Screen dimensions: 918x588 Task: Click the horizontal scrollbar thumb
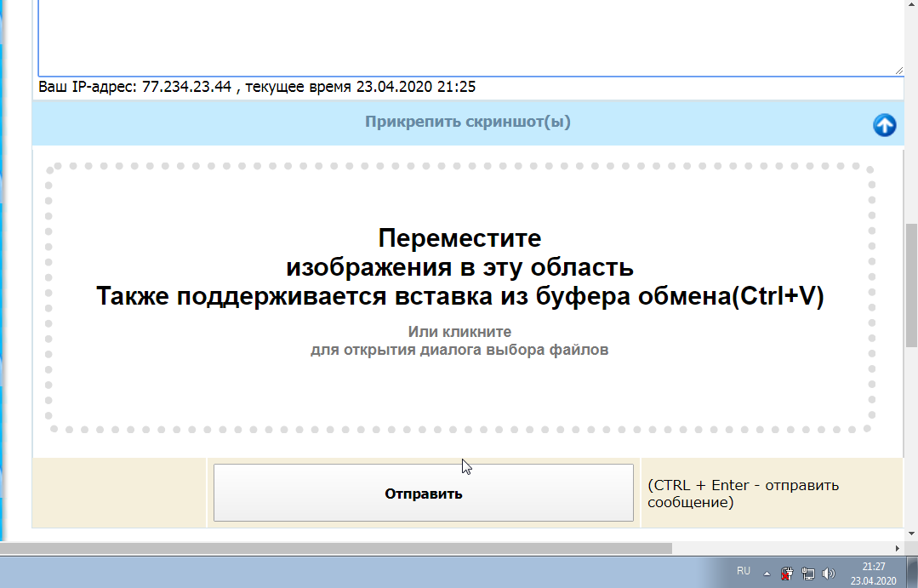coord(340,549)
